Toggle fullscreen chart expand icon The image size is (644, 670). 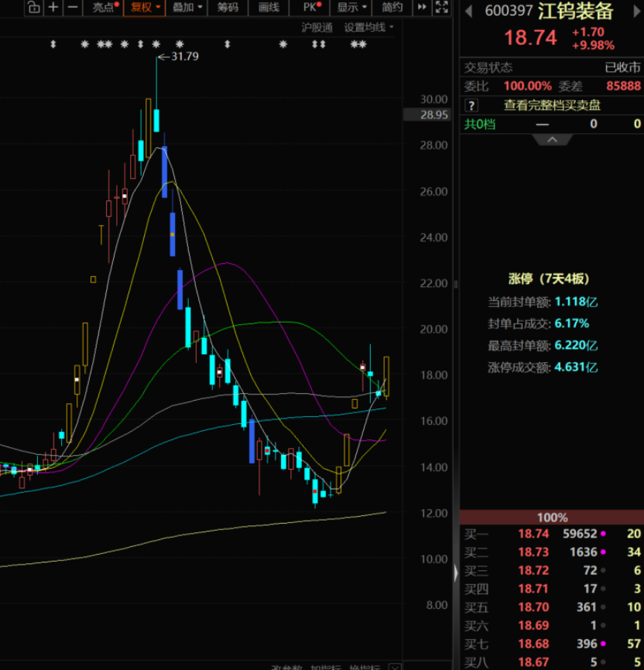(442, 7)
